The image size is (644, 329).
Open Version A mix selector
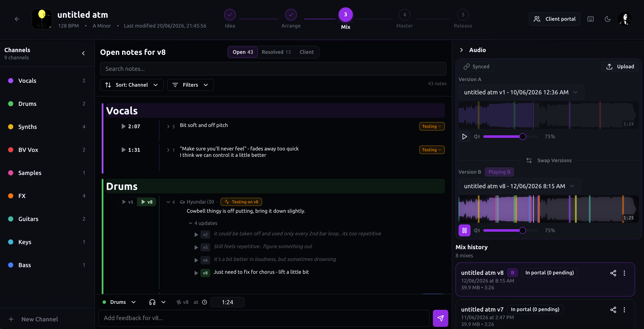(521, 92)
